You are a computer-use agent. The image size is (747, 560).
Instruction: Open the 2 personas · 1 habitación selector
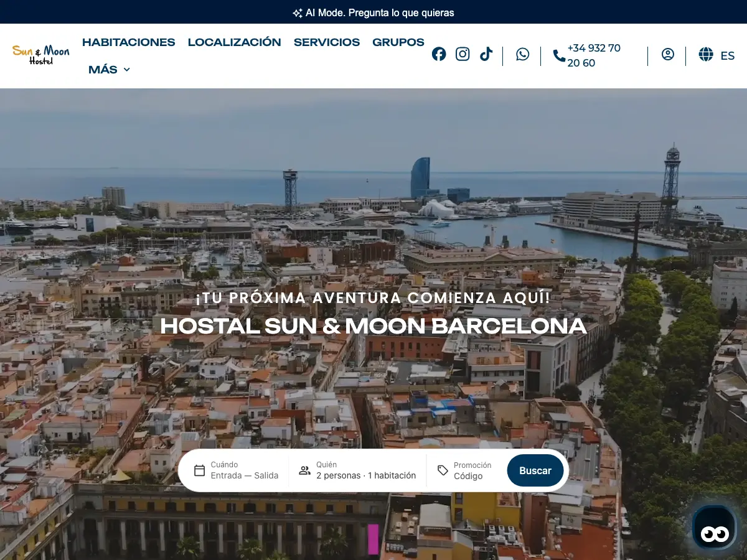pyautogui.click(x=366, y=475)
